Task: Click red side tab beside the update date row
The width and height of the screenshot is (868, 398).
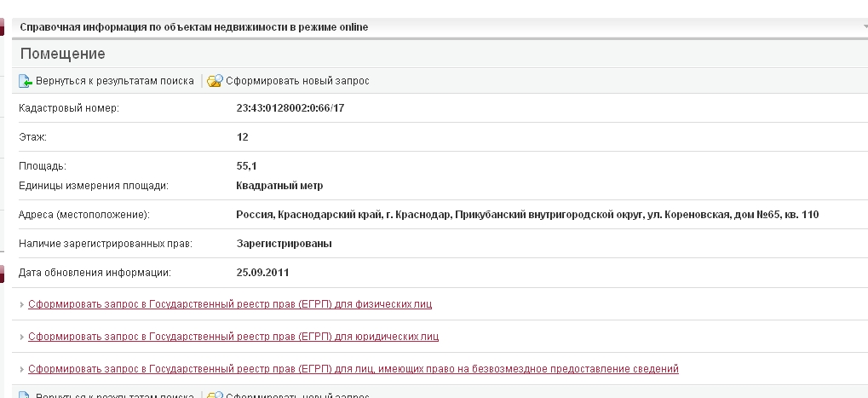Action: [3, 273]
